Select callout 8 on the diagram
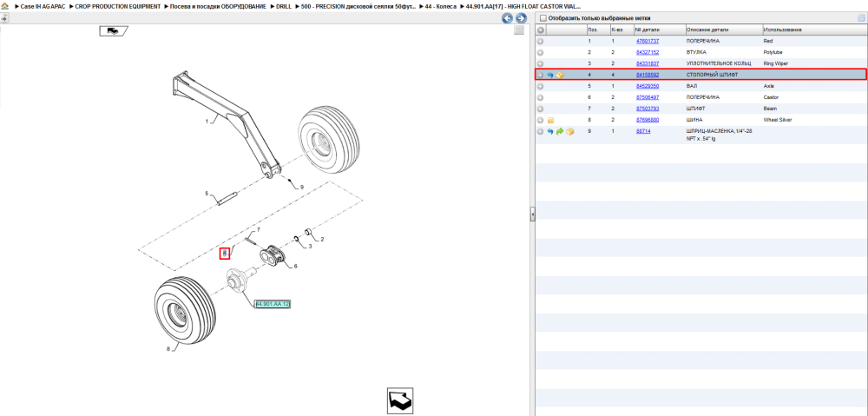This screenshot has width=868, height=416. tap(168, 349)
